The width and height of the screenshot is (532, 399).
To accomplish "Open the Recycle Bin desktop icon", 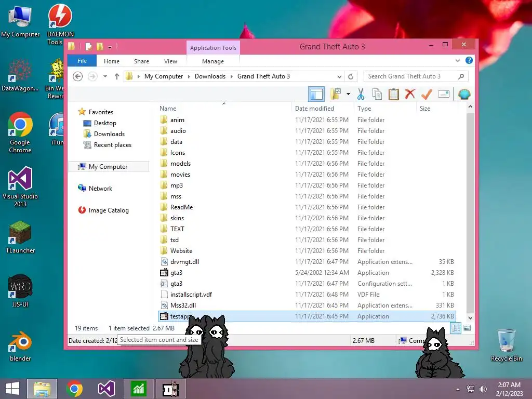I will pos(506,345).
